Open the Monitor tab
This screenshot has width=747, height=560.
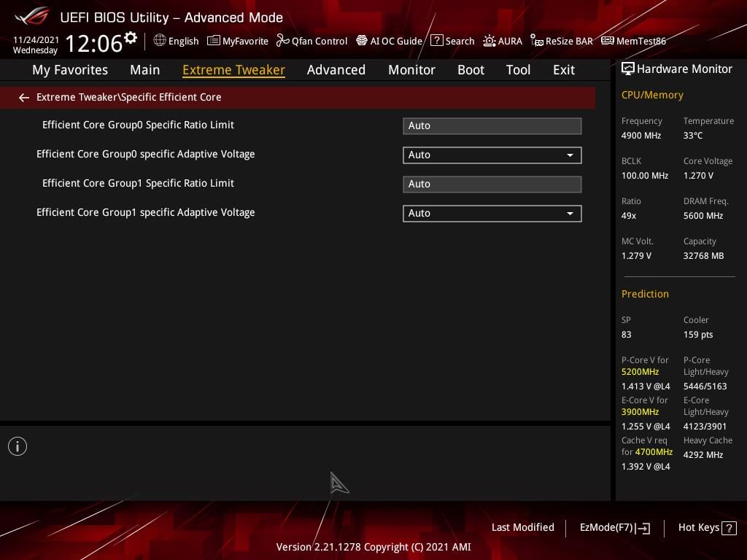click(x=411, y=70)
